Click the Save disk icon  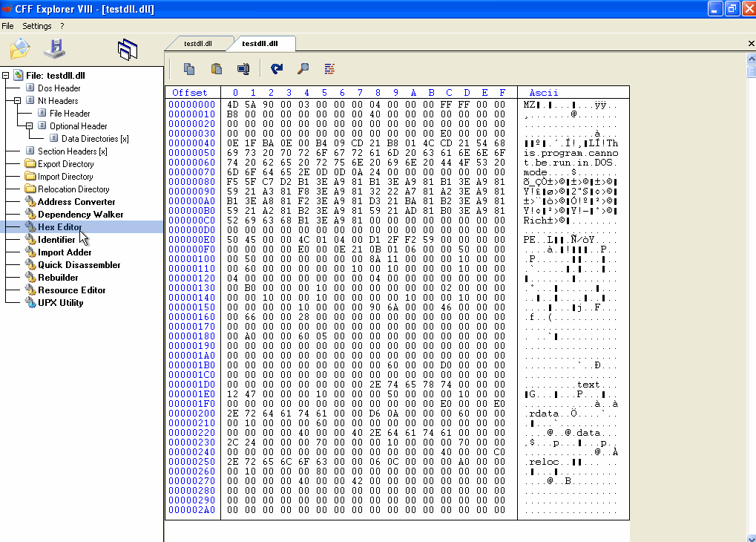[55, 49]
